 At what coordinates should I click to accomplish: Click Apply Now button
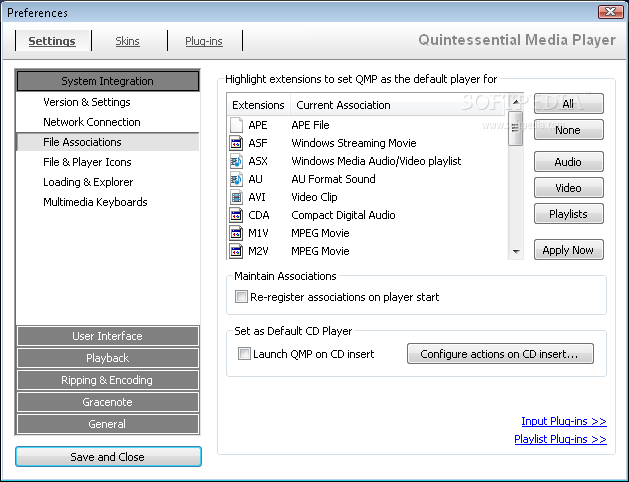pyautogui.click(x=568, y=250)
